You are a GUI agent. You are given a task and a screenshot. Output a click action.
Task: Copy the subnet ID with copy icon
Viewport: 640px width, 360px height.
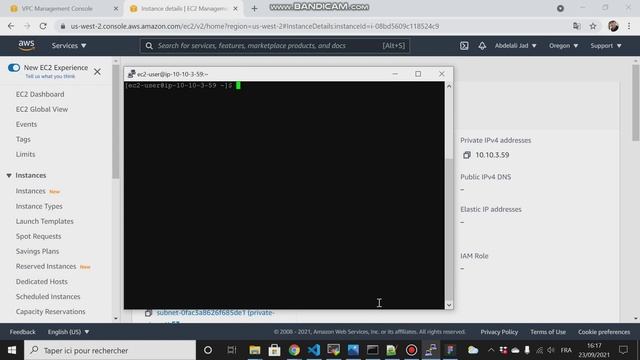pyautogui.click(x=148, y=313)
